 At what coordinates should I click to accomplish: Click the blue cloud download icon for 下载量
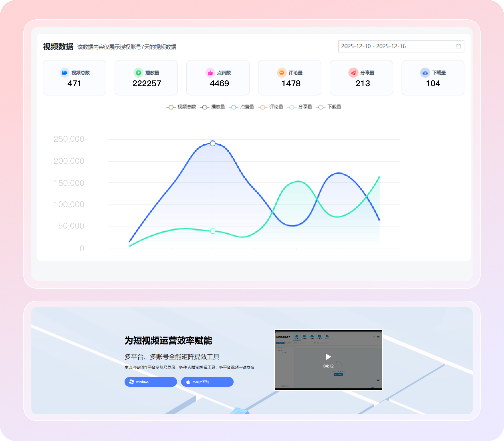pos(425,73)
